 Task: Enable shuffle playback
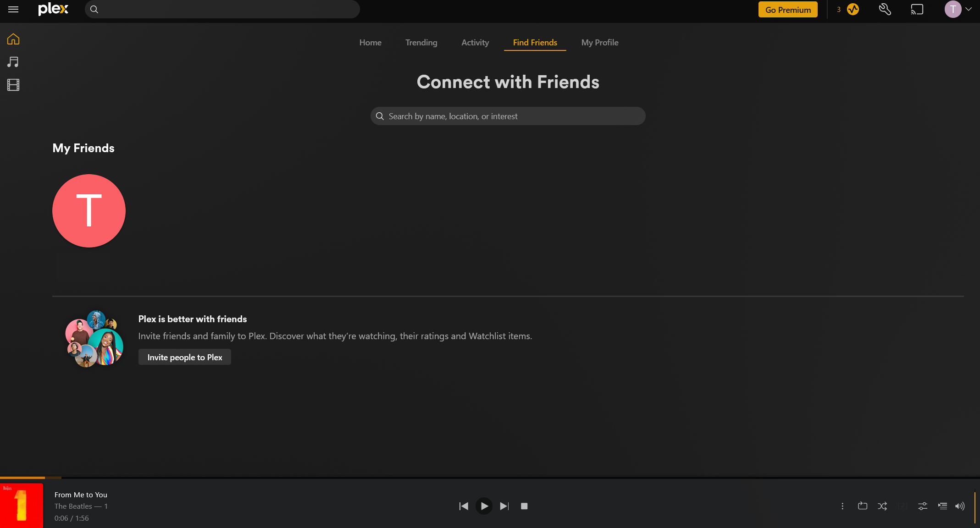coord(882,506)
